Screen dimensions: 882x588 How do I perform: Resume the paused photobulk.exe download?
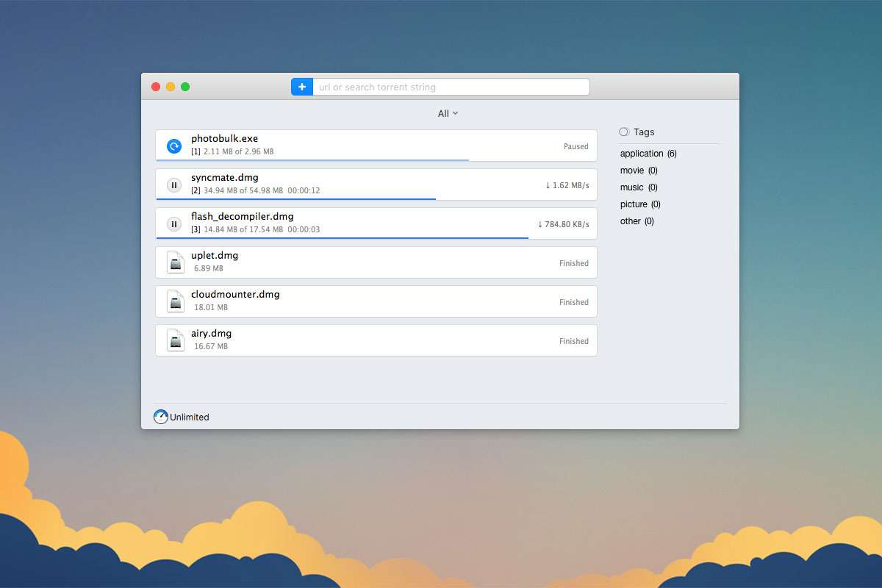174,146
